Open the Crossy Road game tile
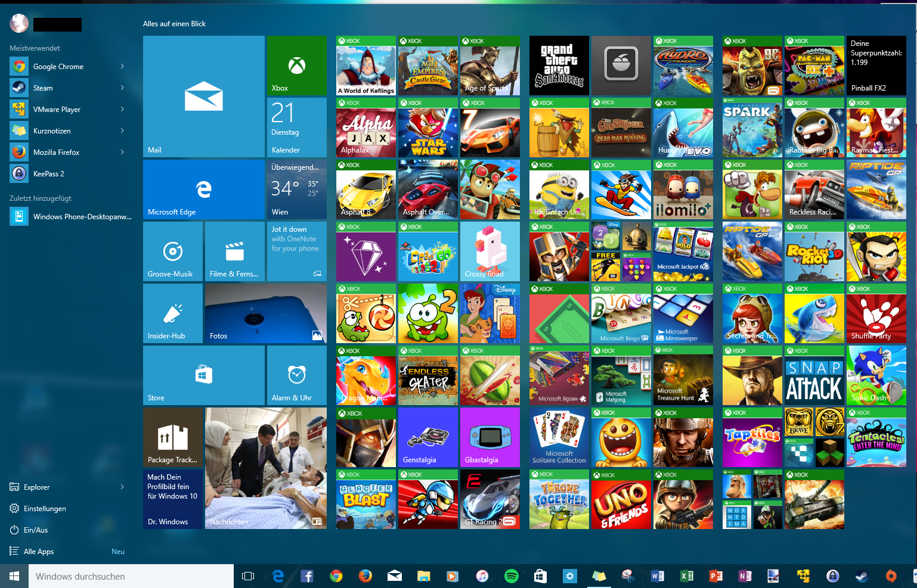 (490, 251)
